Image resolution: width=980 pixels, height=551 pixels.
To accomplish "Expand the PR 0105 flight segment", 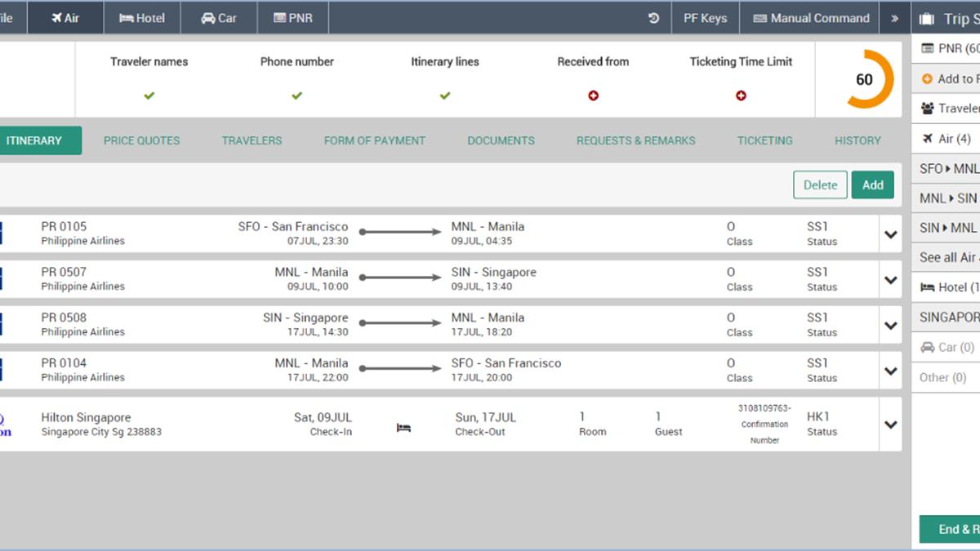I will [x=890, y=234].
